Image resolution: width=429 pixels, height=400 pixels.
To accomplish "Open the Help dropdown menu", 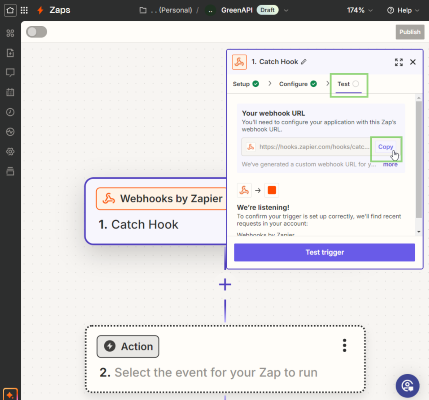I will pos(403,10).
